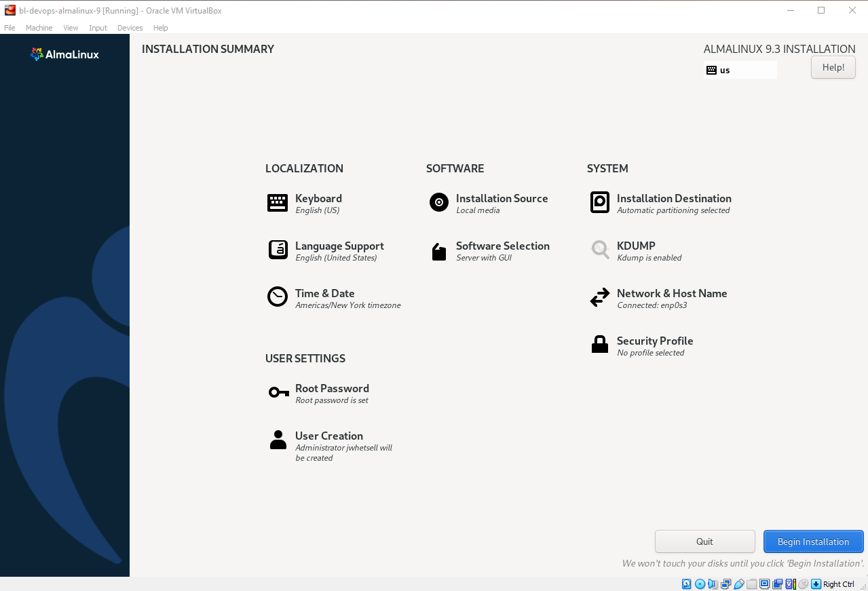Open Installation Source settings
This screenshot has height=591, width=868.
point(502,198)
